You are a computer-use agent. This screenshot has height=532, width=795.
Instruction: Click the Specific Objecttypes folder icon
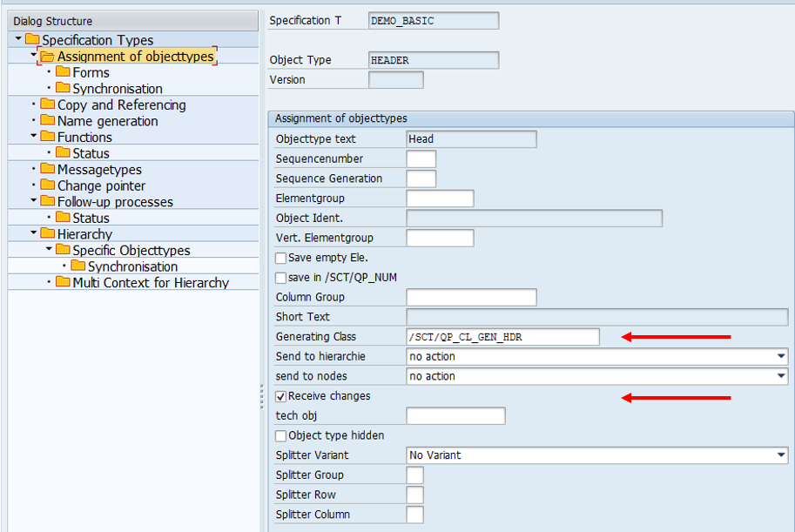63,250
